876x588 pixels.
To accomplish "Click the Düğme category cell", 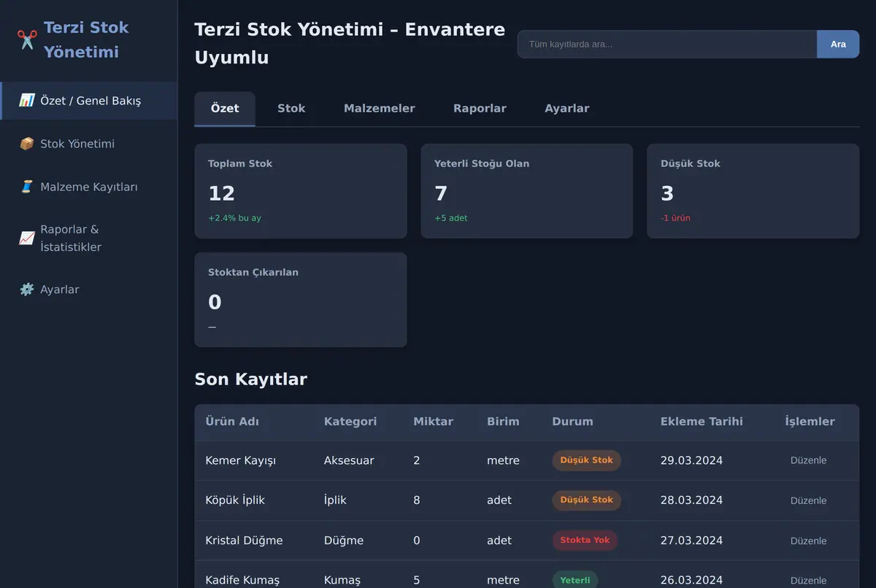I will point(344,541).
